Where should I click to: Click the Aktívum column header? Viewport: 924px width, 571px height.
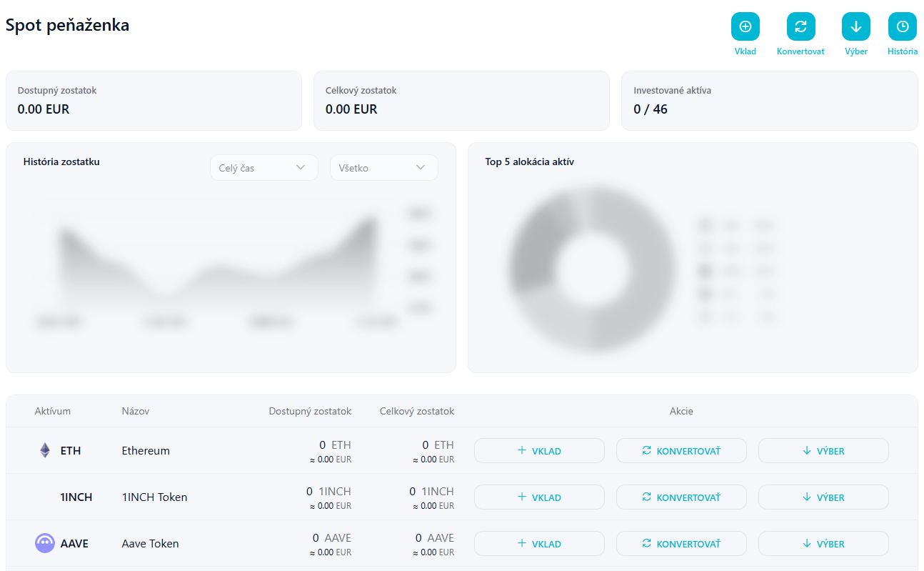(53, 411)
